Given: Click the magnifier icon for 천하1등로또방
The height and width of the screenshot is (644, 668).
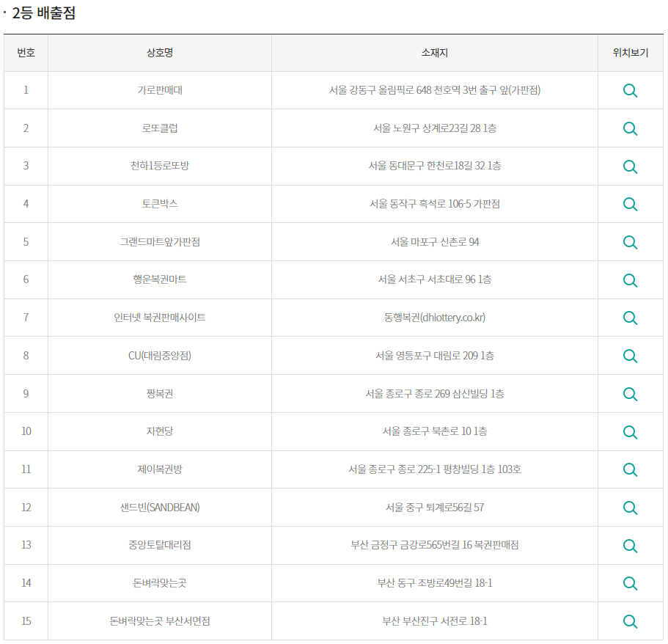Looking at the screenshot, I should (x=630, y=167).
